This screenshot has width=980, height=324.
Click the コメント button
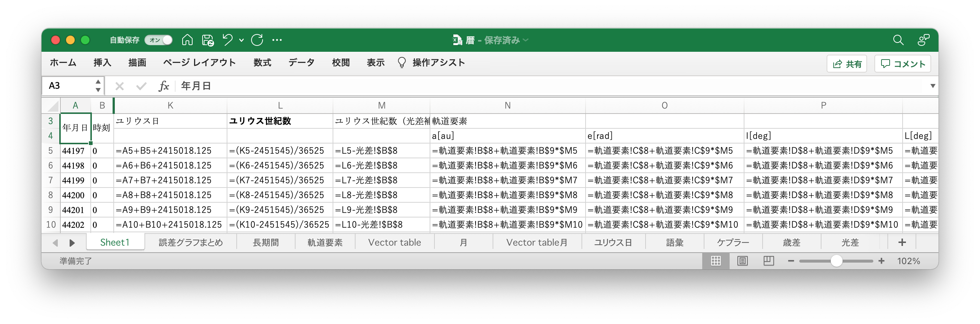pyautogui.click(x=902, y=64)
